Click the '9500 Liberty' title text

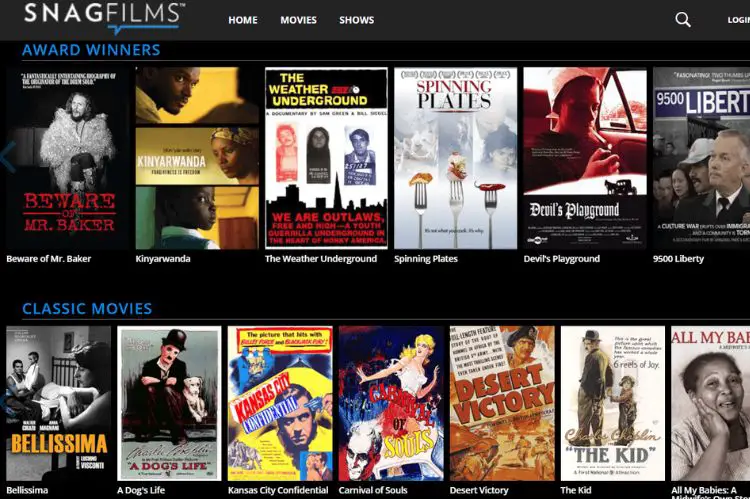(x=678, y=259)
